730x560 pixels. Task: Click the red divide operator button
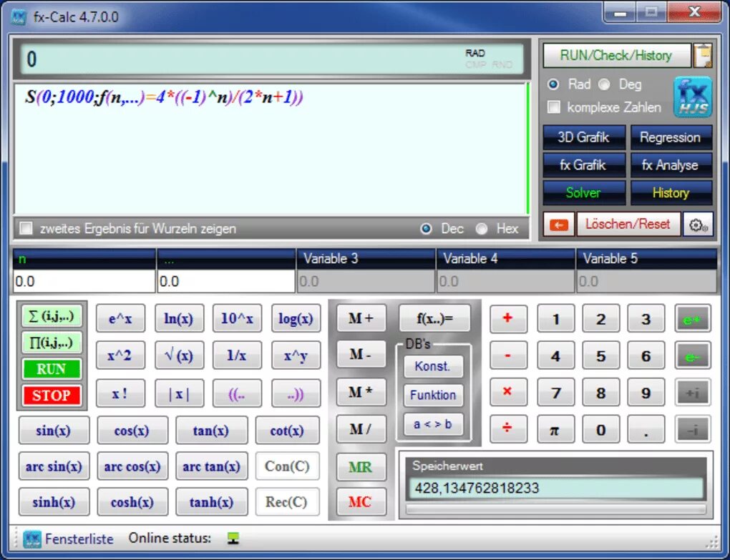click(508, 428)
